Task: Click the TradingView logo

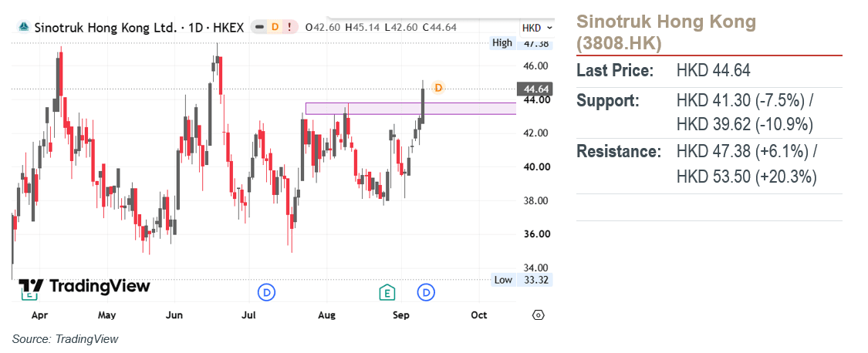Action: pyautogui.click(x=84, y=286)
